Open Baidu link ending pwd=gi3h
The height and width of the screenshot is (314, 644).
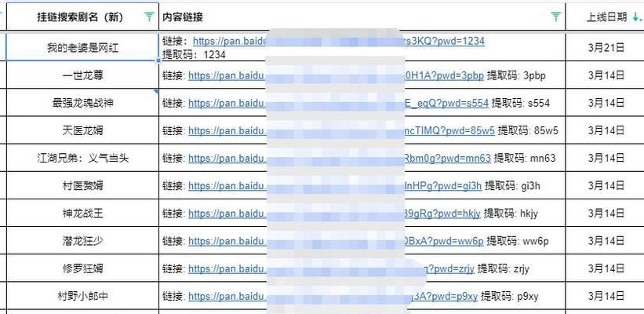pyautogui.click(x=335, y=186)
